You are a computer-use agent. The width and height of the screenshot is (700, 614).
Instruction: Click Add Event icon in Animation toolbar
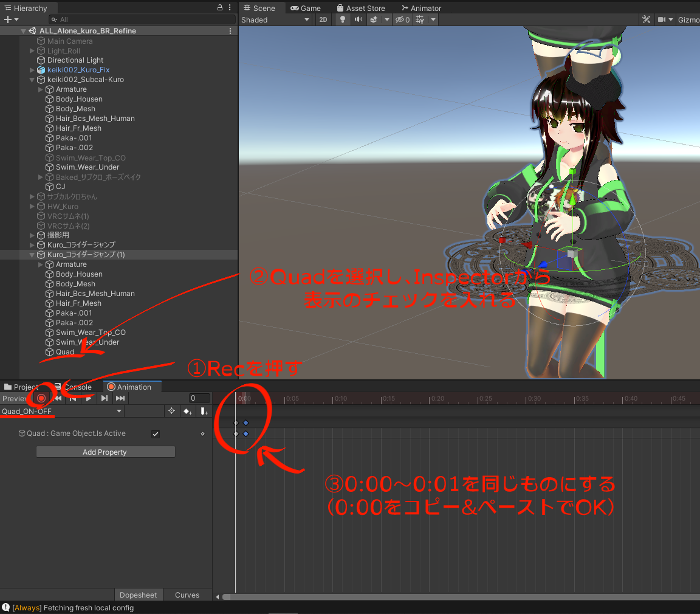204,412
